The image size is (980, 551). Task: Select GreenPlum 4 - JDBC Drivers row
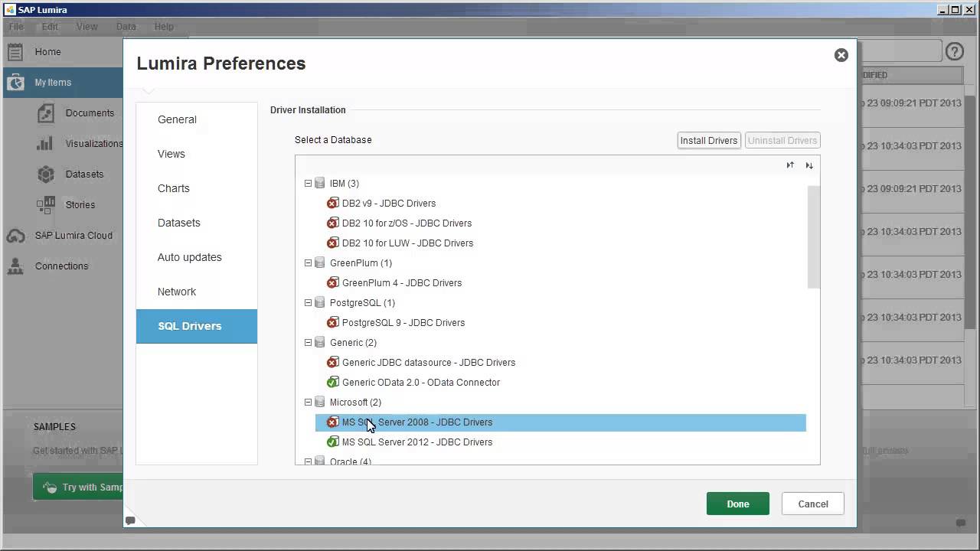pyautogui.click(x=560, y=283)
